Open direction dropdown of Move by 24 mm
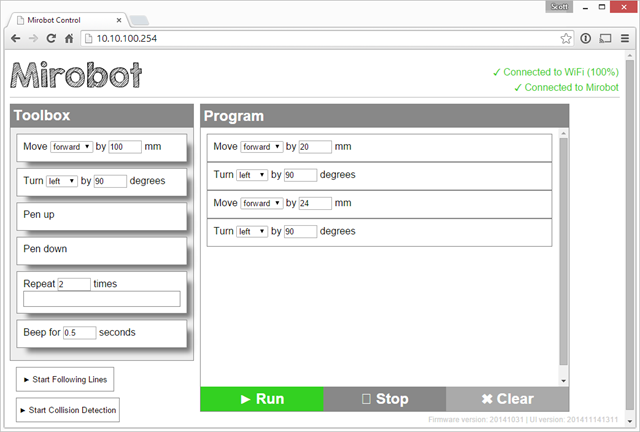Image resolution: width=640 pixels, height=432 pixels. [x=262, y=203]
